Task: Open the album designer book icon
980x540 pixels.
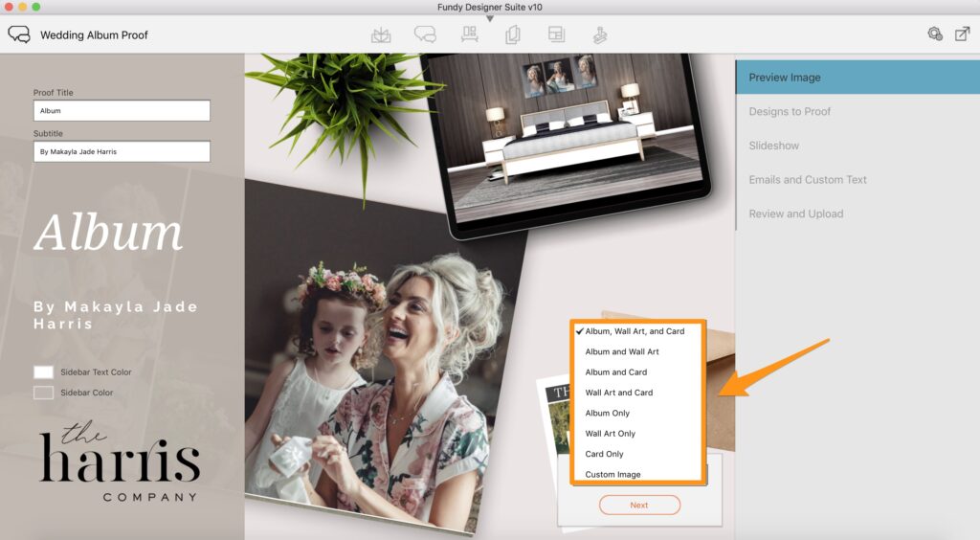Action: [x=381, y=35]
